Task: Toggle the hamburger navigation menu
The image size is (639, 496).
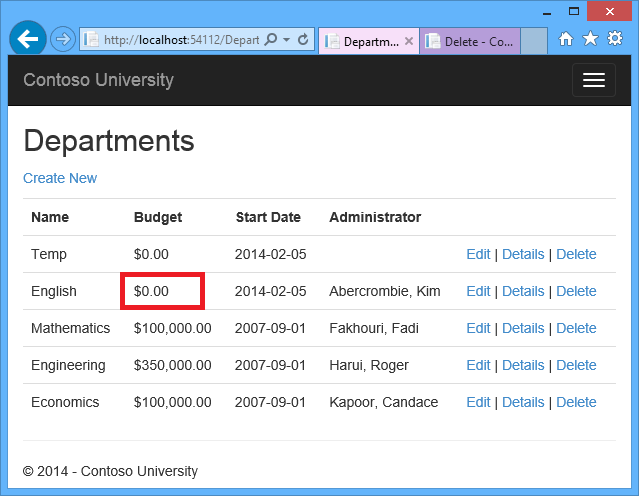Action: pyautogui.click(x=593, y=80)
